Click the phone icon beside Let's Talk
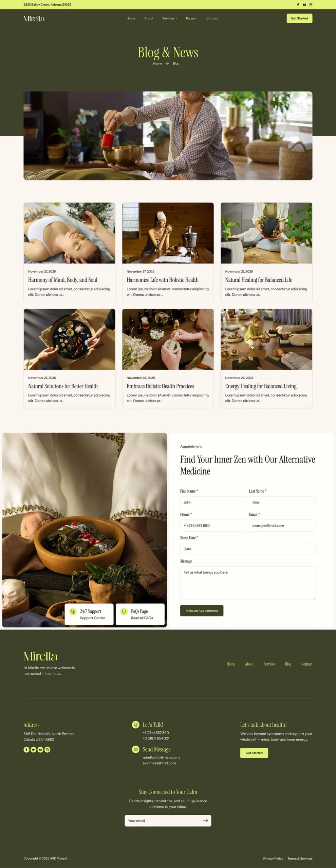336x868 pixels. coord(135,725)
